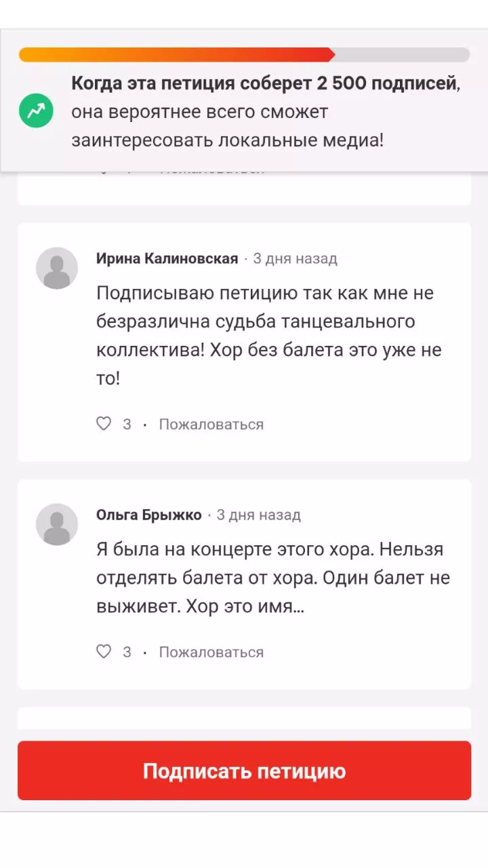Like Ирина Калиновская's comment with the heart
Screen dimensions: 488x868
[103, 425]
